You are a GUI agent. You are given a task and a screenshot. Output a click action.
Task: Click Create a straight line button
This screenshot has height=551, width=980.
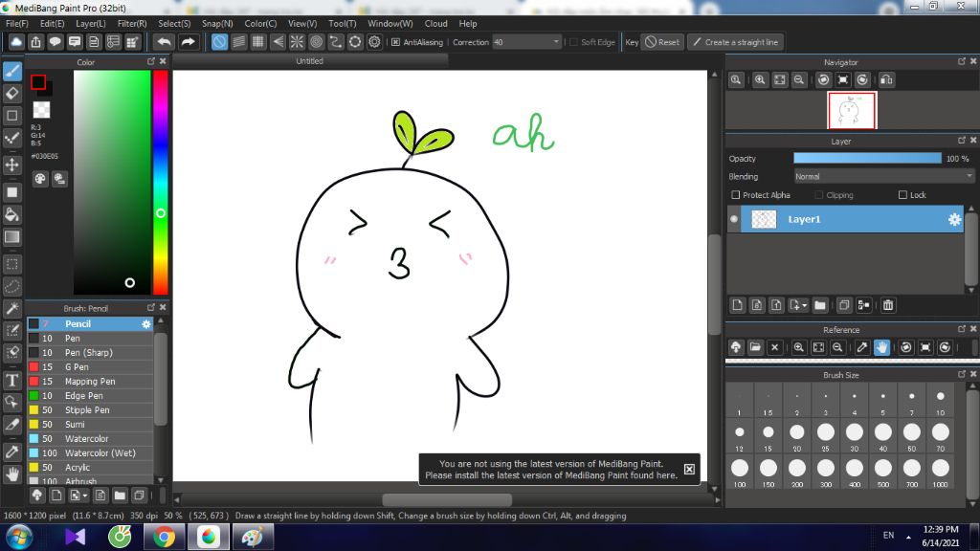736,42
